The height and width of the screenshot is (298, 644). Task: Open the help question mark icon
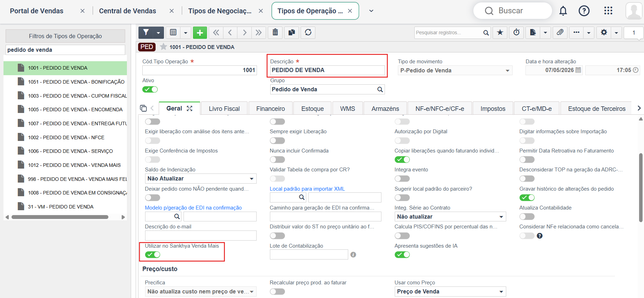coord(584,11)
